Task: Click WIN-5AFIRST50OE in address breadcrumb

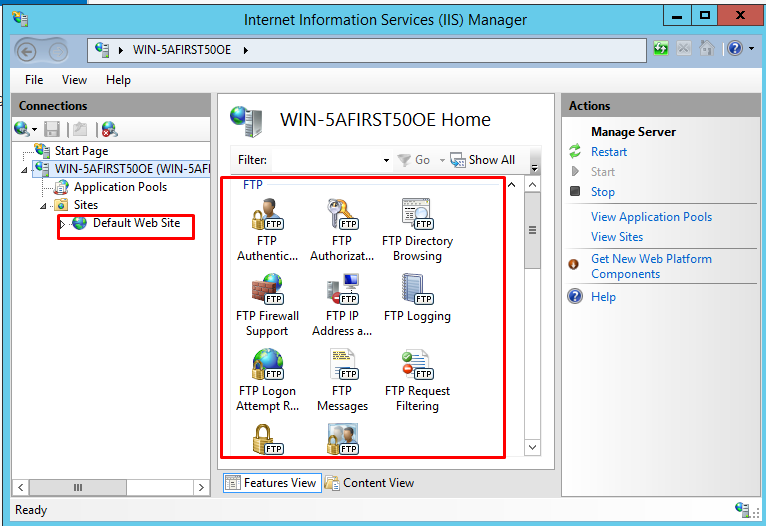Action: click(182, 50)
